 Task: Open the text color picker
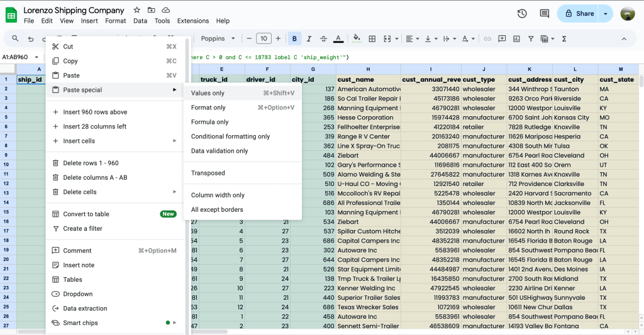click(338, 38)
